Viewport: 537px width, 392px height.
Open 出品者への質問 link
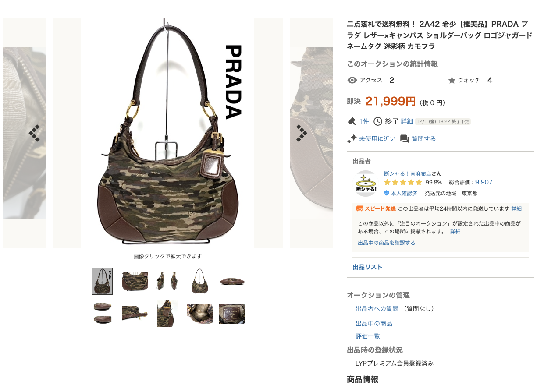coord(377,309)
